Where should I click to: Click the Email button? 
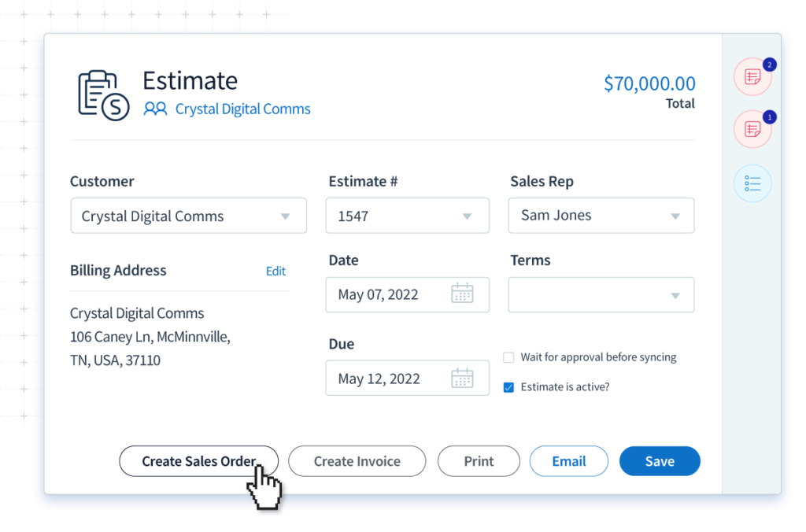(x=568, y=461)
